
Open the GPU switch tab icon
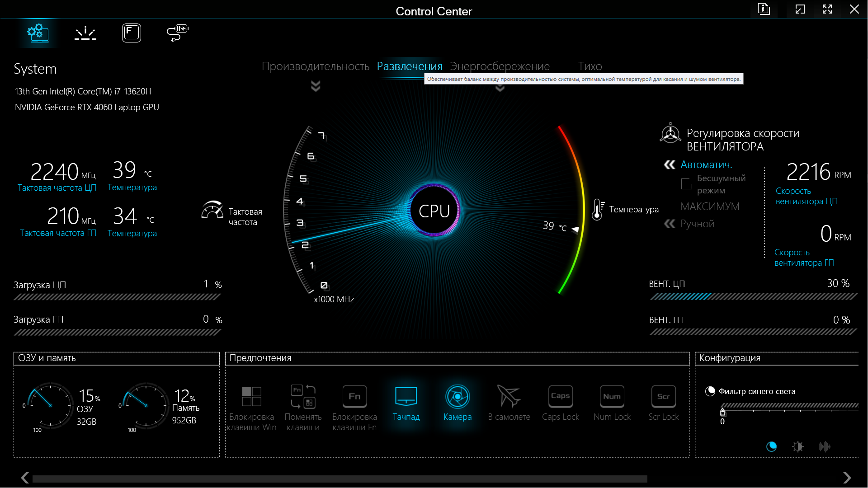point(177,33)
